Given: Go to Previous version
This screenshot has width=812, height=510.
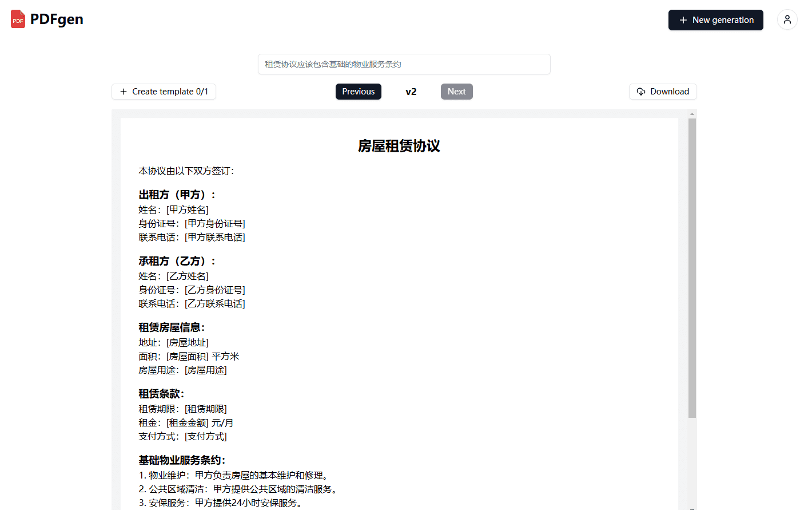Looking at the screenshot, I should coord(359,92).
